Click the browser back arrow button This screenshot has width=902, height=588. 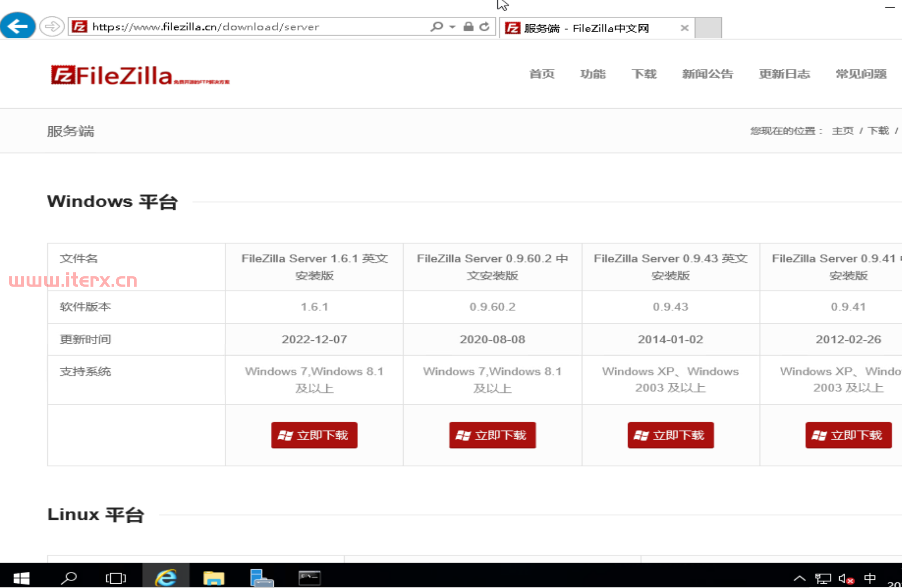[x=18, y=26]
